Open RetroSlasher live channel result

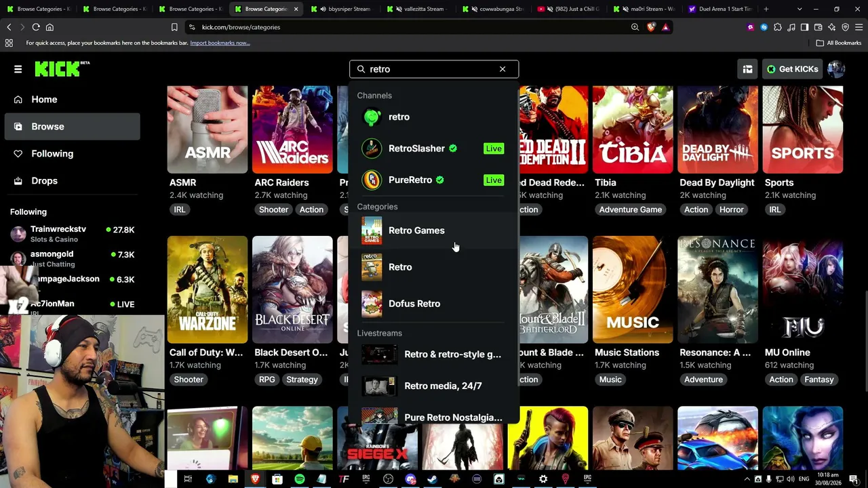(x=434, y=148)
